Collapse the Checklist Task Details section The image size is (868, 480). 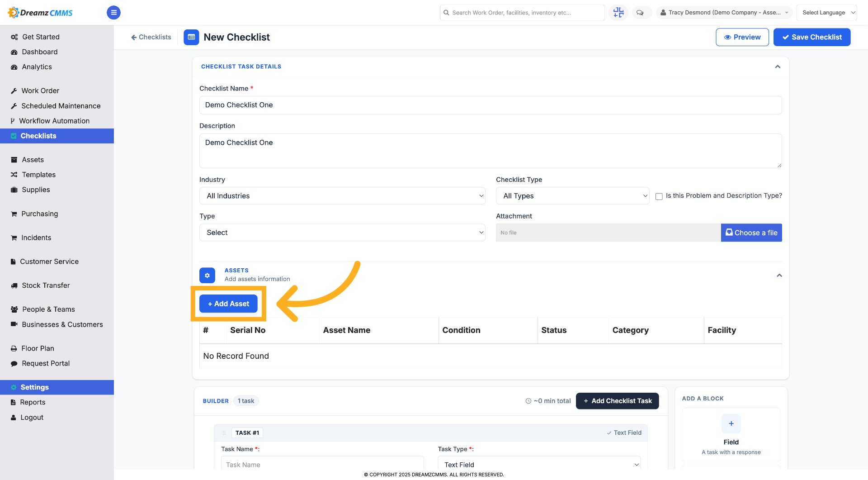pyautogui.click(x=778, y=67)
